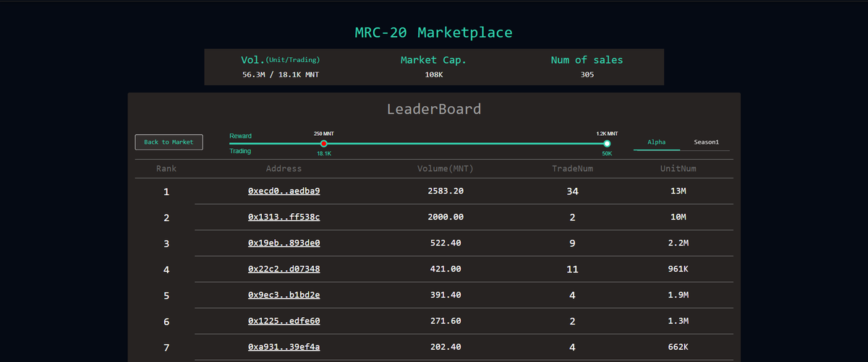Image resolution: width=868 pixels, height=362 pixels.
Task: Click the TradeNum value 34
Action: [x=572, y=191]
